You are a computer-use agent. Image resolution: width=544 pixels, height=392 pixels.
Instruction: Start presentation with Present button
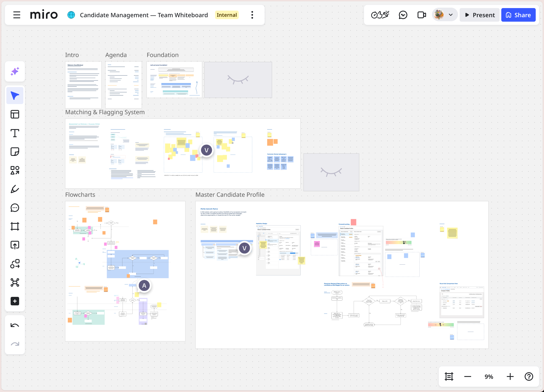click(x=479, y=15)
